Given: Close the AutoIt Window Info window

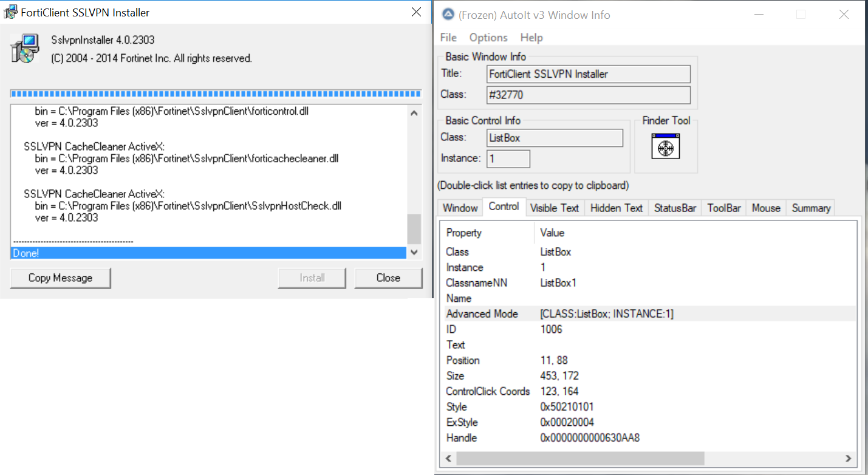Looking at the screenshot, I should (x=844, y=15).
